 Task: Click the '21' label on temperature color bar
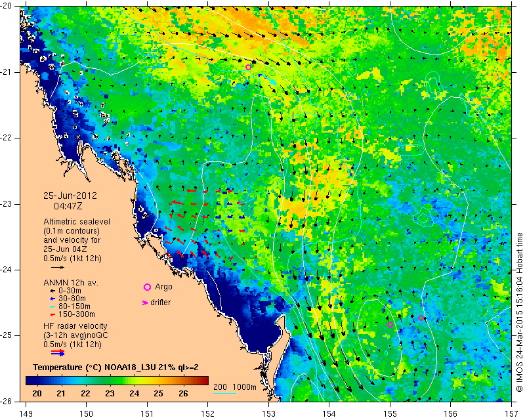click(x=61, y=393)
